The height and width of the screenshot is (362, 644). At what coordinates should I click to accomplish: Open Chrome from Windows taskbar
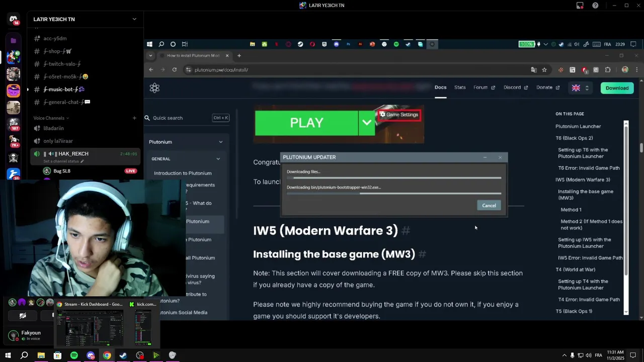point(107,355)
